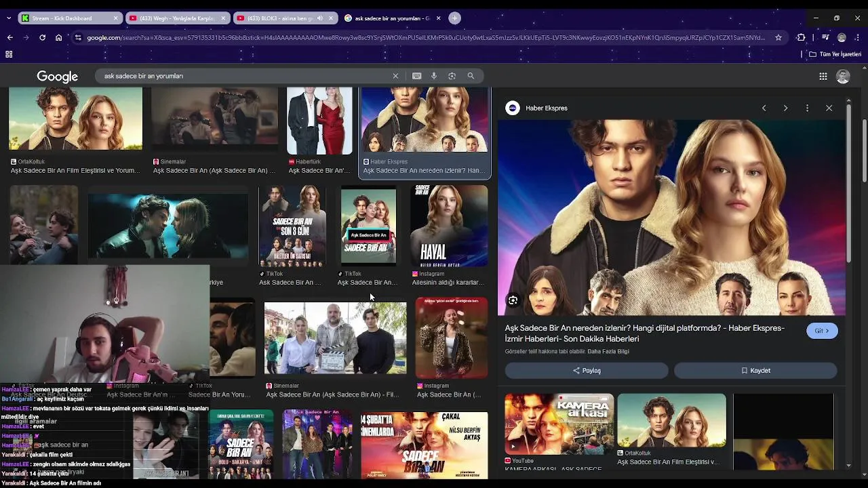The height and width of the screenshot is (488, 868).
Task: Open the apps grid in bookmarks bar
Action: pyautogui.click(x=9, y=54)
